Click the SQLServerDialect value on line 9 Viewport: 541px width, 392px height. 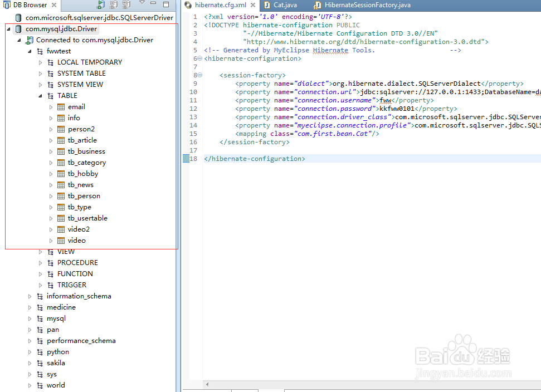click(x=406, y=84)
